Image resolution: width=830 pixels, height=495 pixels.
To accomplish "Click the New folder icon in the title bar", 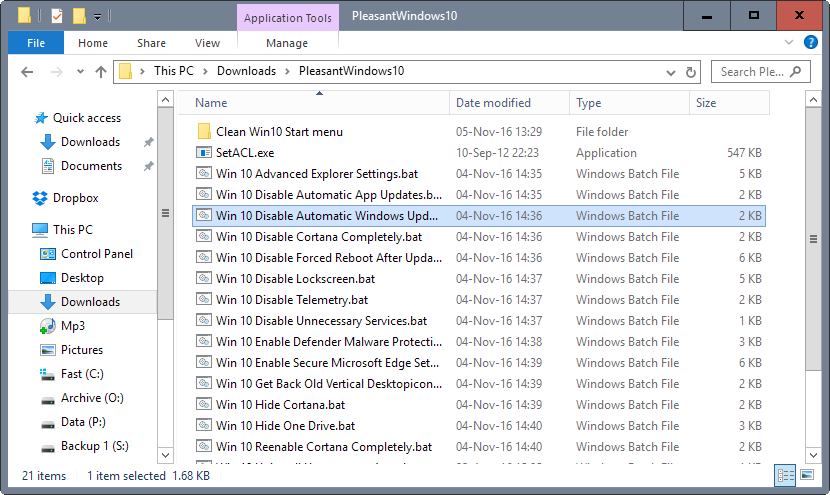I will coord(79,16).
